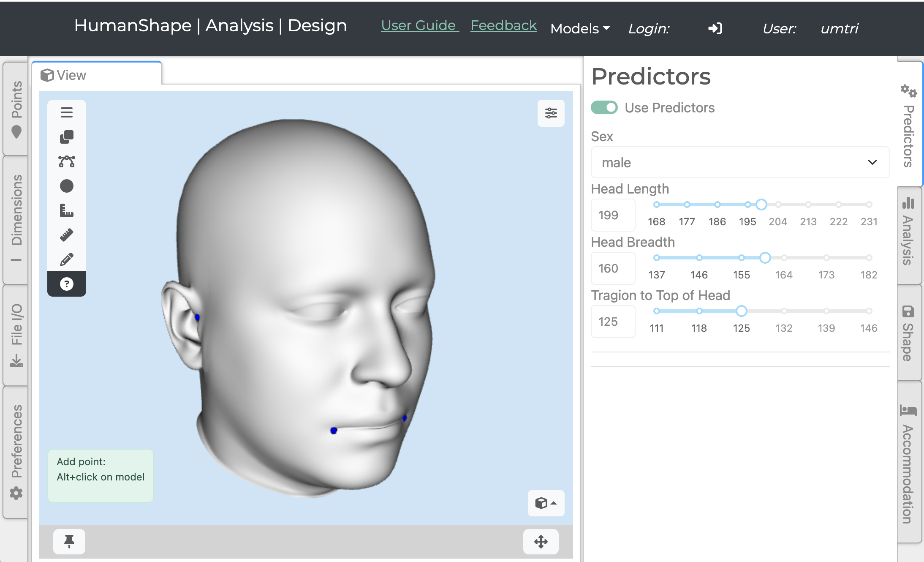The width and height of the screenshot is (924, 562).
Task: Open the viewer settings sliders icon
Action: tap(551, 113)
